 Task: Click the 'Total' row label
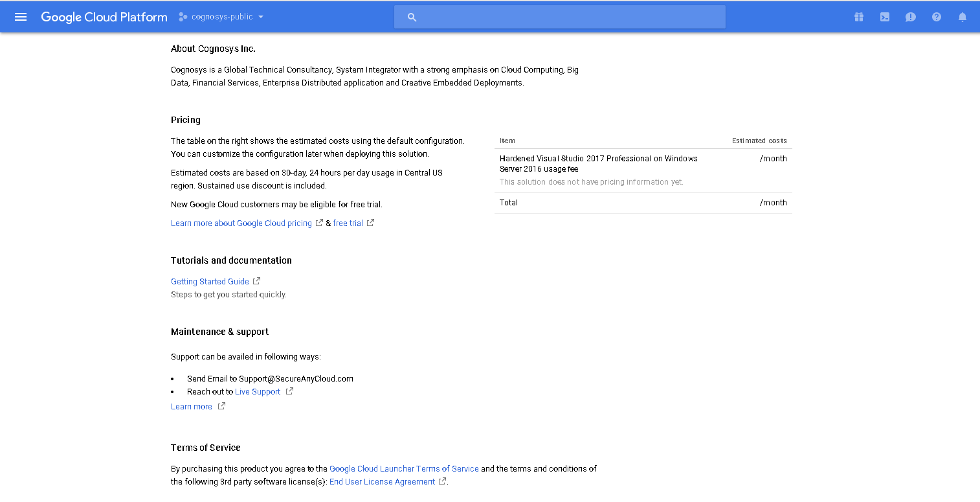[x=509, y=203]
